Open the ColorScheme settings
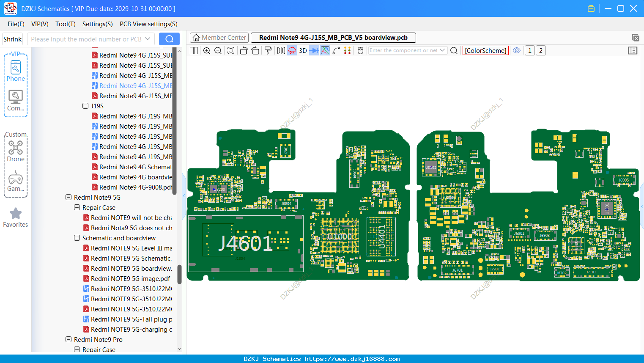This screenshot has width=644, height=363. click(485, 50)
